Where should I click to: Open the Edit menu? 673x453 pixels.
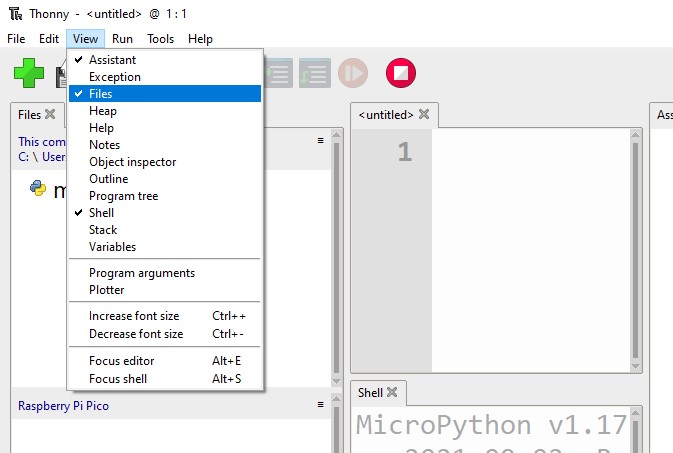point(49,39)
